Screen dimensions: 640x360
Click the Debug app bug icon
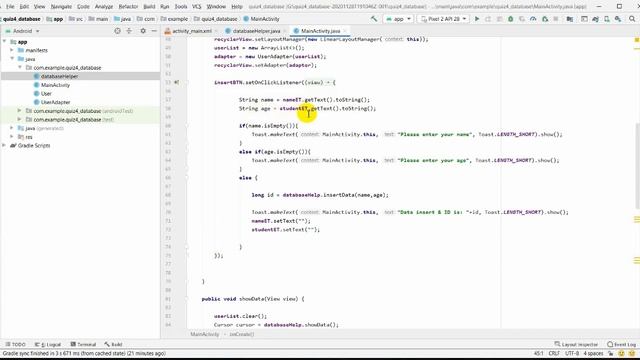(x=511, y=19)
